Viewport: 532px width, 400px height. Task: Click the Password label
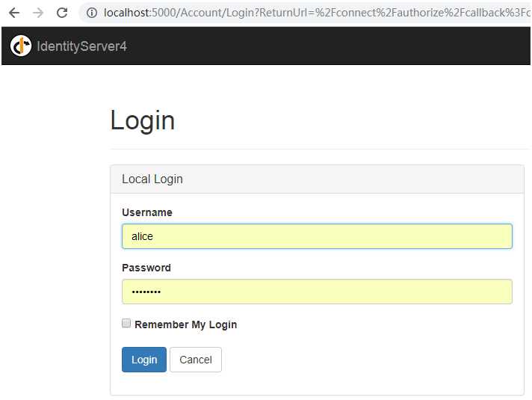[146, 268]
